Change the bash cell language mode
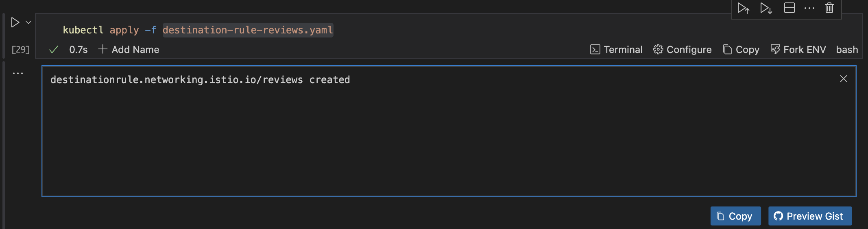 pos(847,50)
